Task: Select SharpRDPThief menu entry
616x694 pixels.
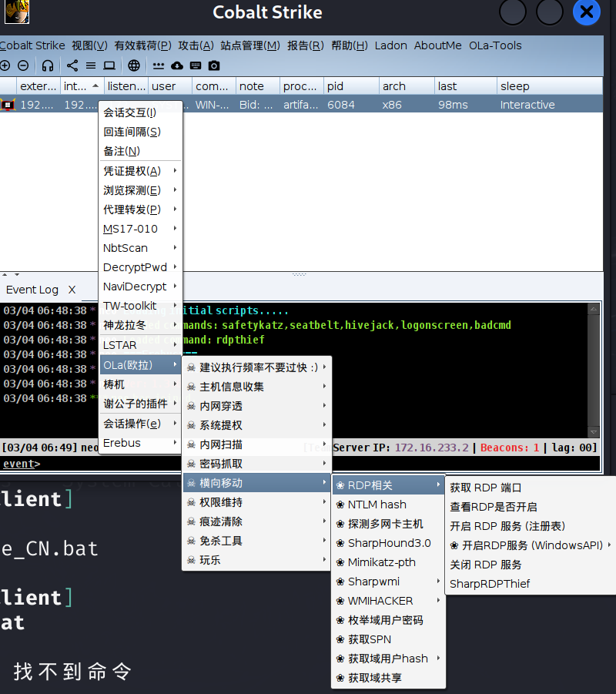Action: pyautogui.click(x=490, y=584)
